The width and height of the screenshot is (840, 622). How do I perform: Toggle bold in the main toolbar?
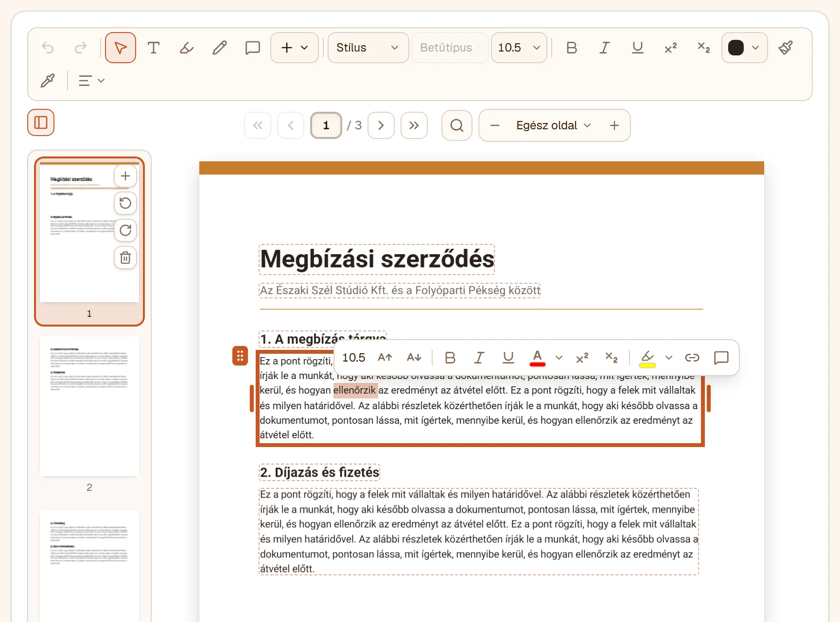tap(572, 48)
